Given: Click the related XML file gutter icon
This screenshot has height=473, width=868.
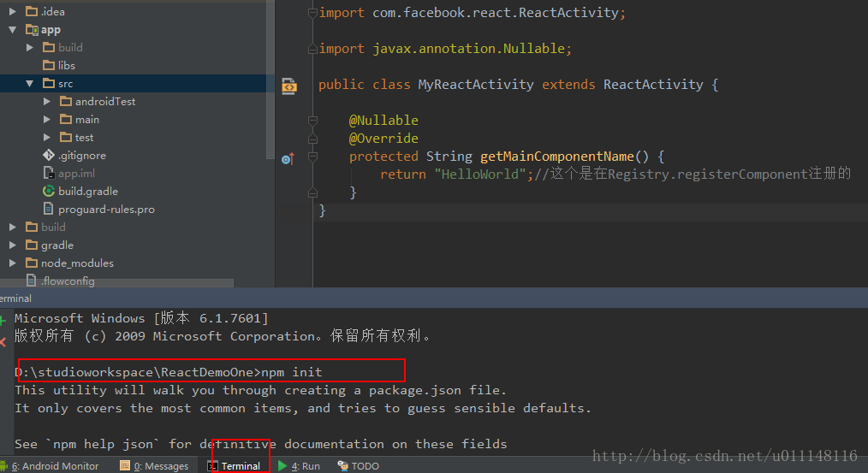Looking at the screenshot, I should (x=289, y=86).
